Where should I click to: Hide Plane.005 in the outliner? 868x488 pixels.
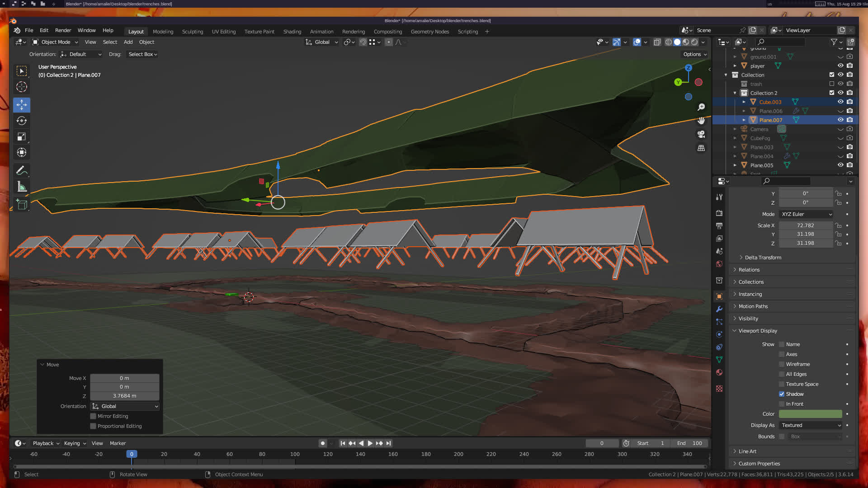[x=840, y=165]
